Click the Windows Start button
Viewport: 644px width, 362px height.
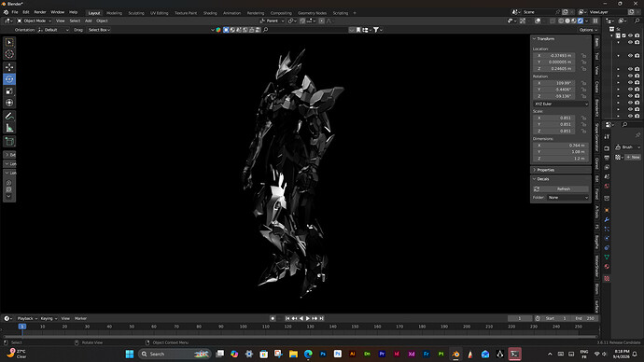130,354
